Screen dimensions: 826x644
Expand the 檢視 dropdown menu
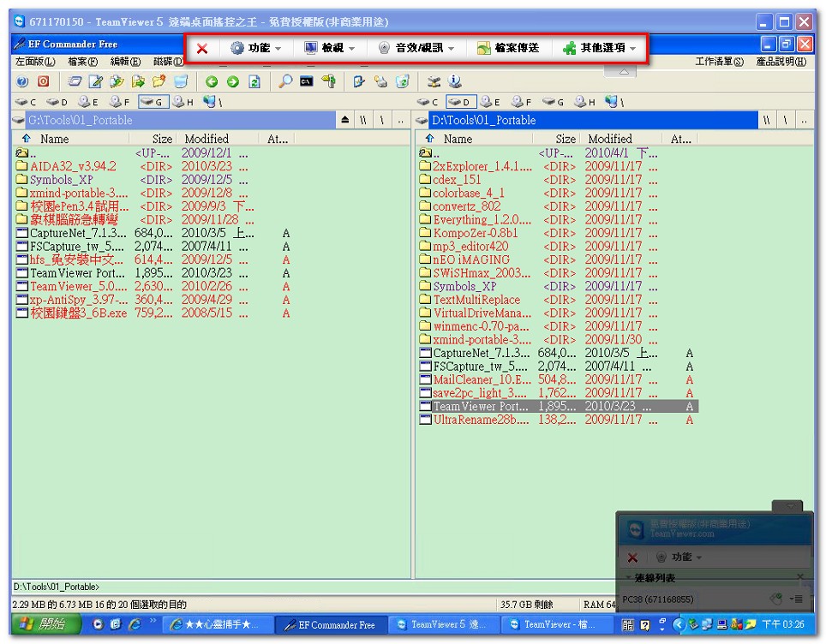point(329,49)
